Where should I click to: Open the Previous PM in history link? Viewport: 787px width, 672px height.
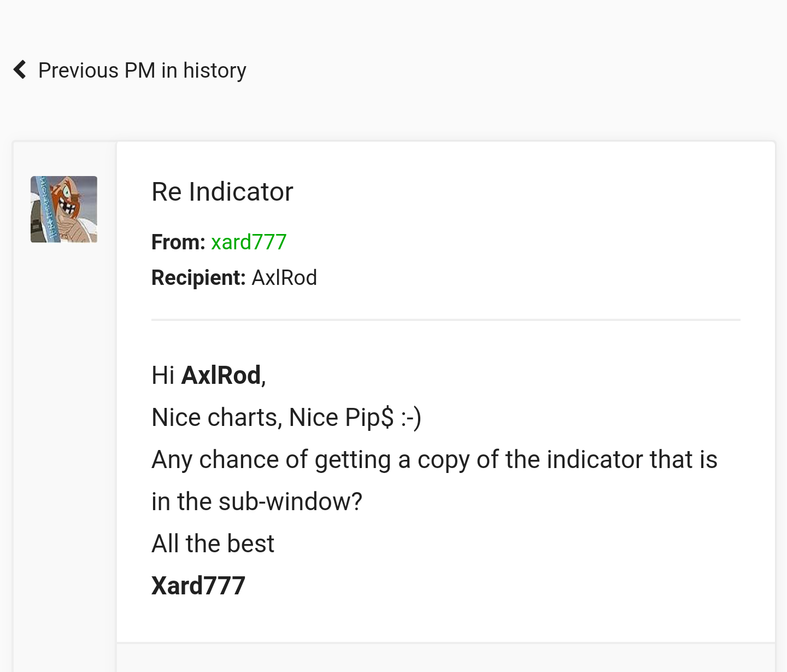(x=142, y=71)
